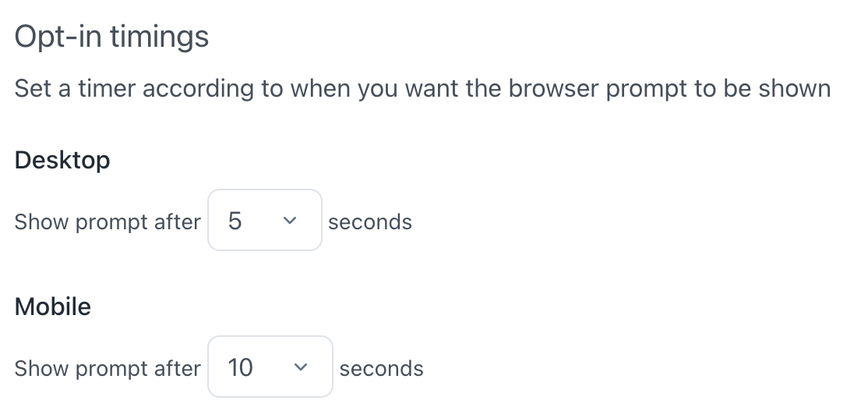Click the chevron in the Mobile seconds dropdown

pyautogui.click(x=301, y=368)
